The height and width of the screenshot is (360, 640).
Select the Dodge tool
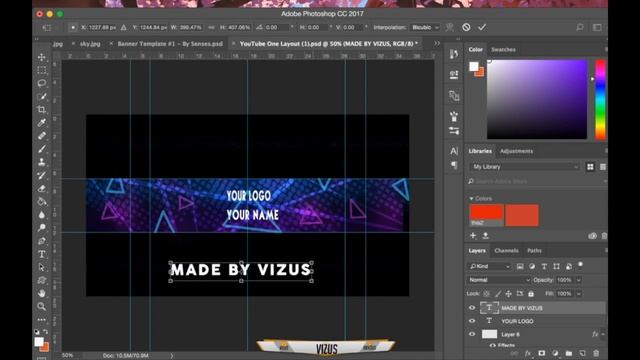tap(42, 228)
